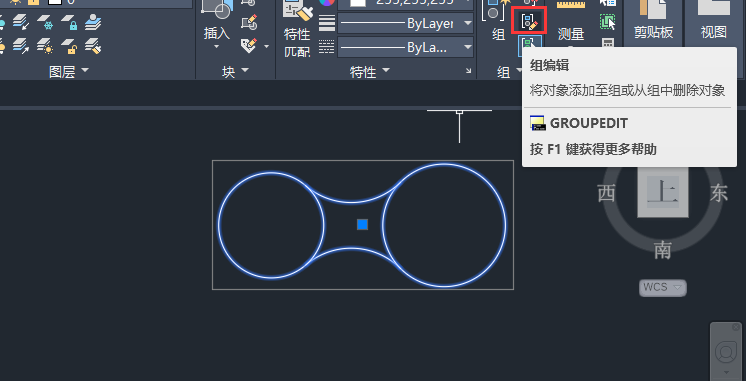Click 西 west on the ViewCube compass
746x381 pixels.
tap(606, 194)
